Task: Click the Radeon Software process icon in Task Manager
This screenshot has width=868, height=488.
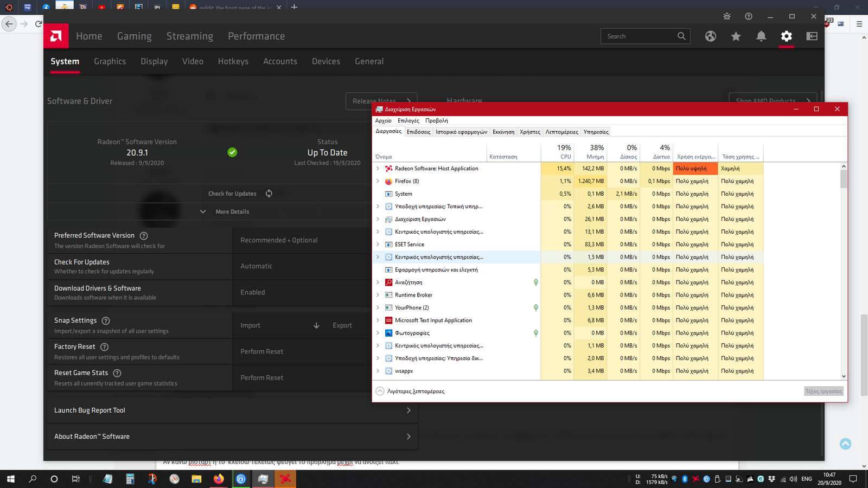Action: [x=389, y=169]
